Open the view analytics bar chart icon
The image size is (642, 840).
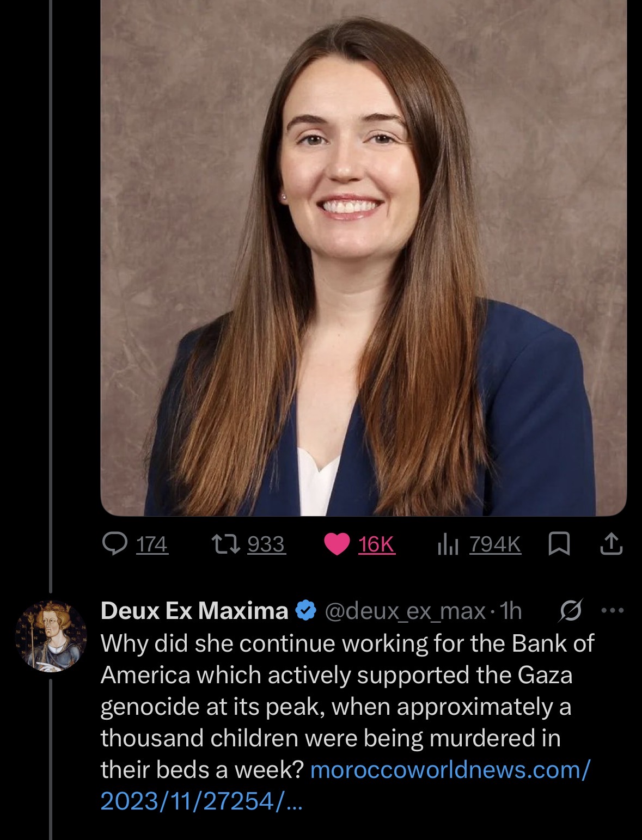[448, 544]
